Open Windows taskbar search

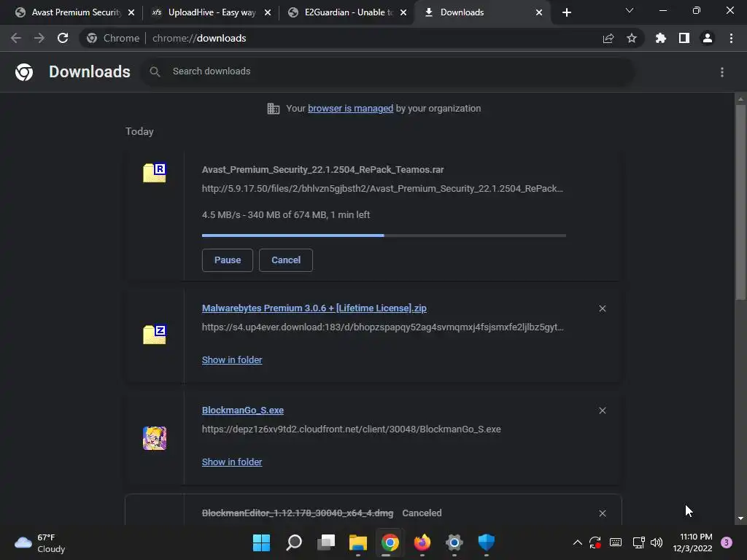point(294,542)
